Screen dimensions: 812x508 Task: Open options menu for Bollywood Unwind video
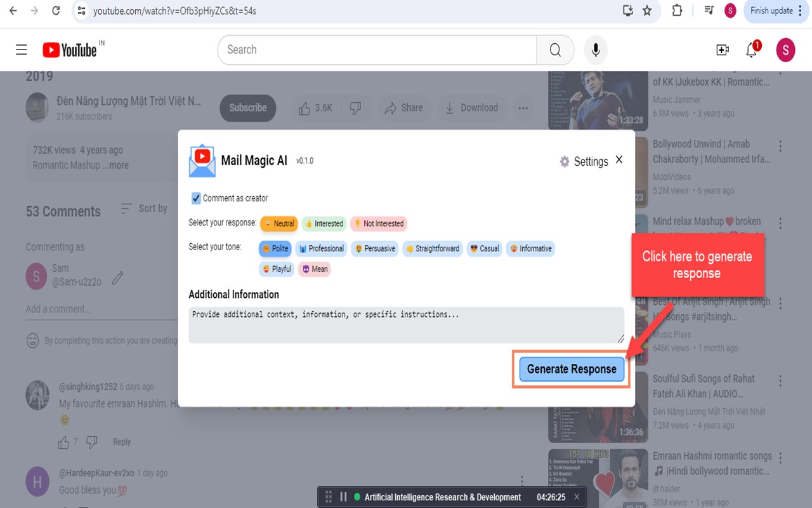(x=781, y=147)
